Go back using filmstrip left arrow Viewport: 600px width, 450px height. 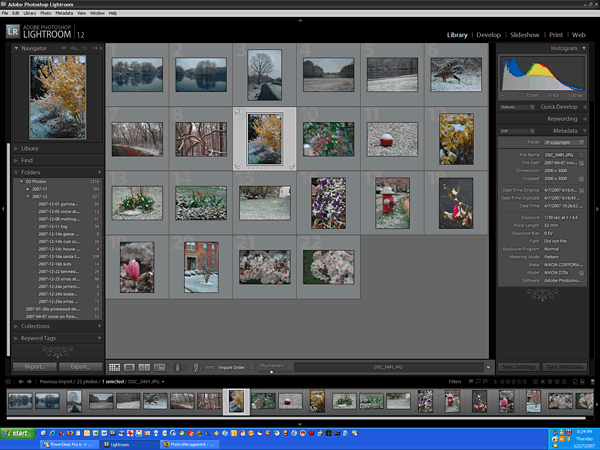21,382
